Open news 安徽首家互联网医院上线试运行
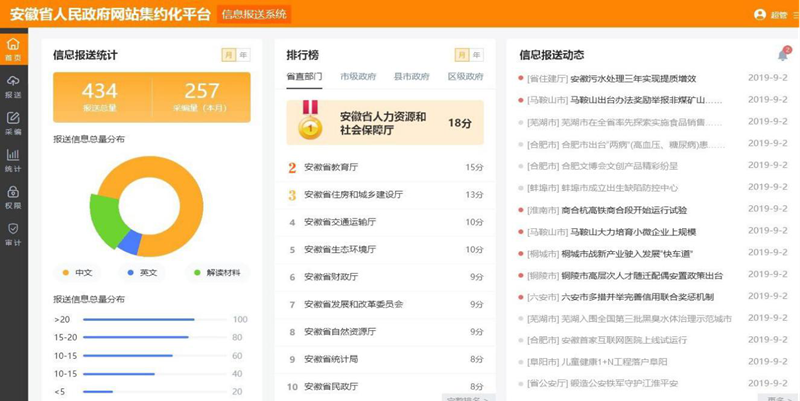Screen dimensions: 800x401 624,340
